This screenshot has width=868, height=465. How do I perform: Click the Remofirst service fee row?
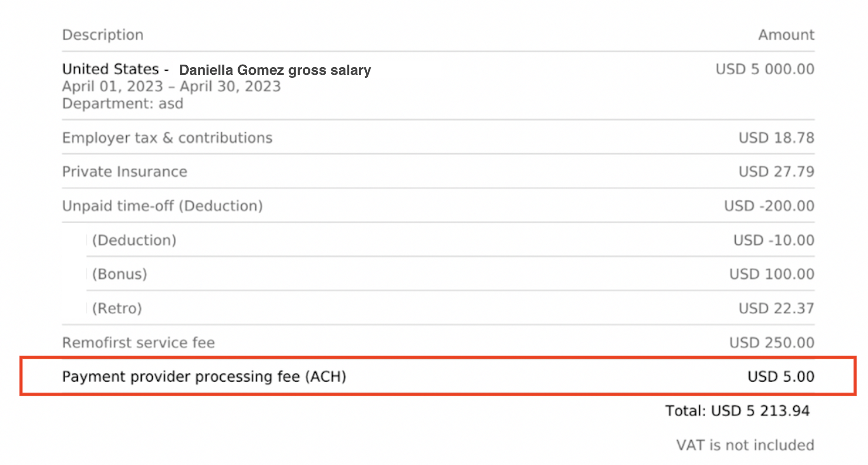pyautogui.click(x=138, y=343)
